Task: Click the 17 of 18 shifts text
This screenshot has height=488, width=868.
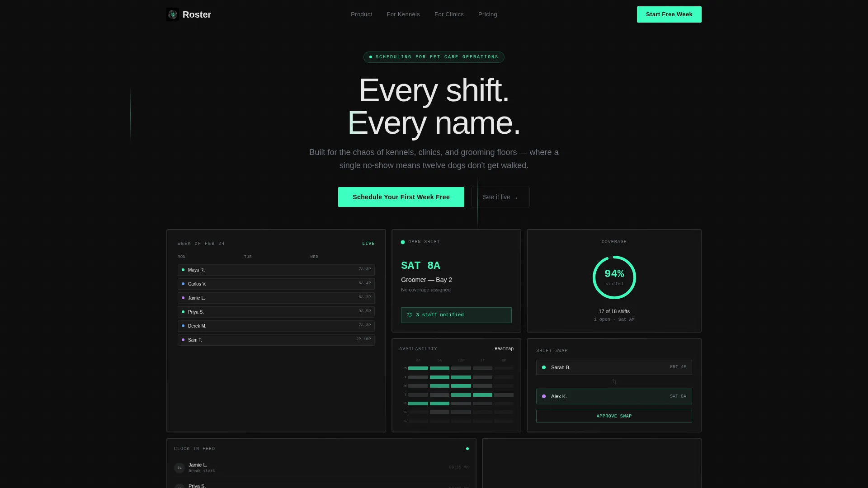Action: (614, 311)
